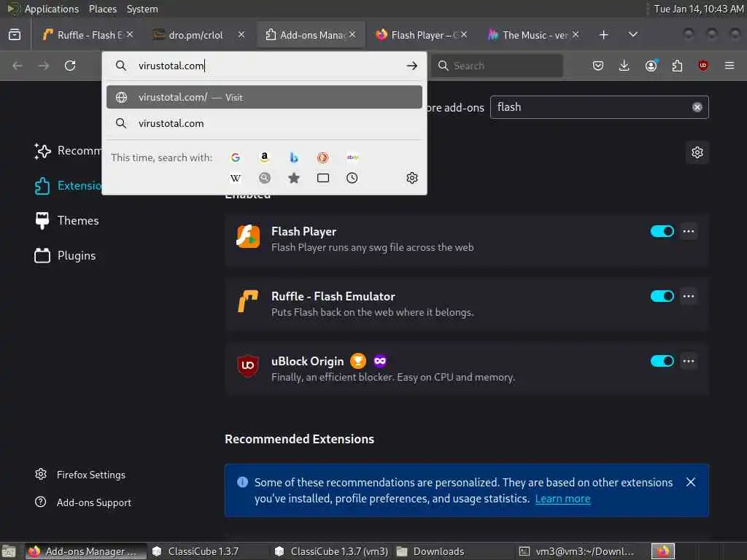
Task: Select the Plugins sidebar category
Action: pyautogui.click(x=65, y=256)
